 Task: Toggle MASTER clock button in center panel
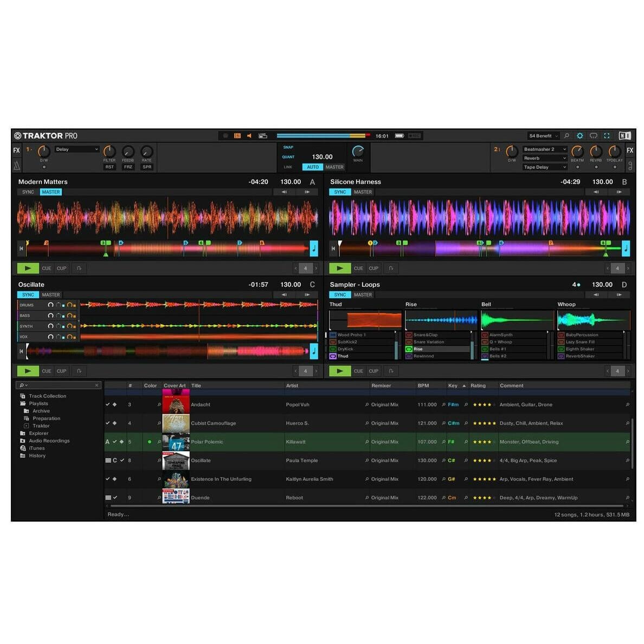[x=334, y=167]
